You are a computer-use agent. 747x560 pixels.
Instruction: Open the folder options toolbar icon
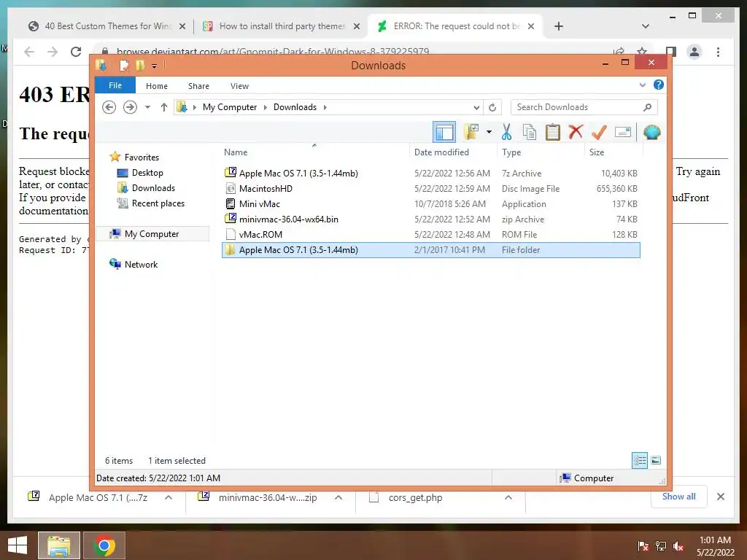click(x=471, y=132)
